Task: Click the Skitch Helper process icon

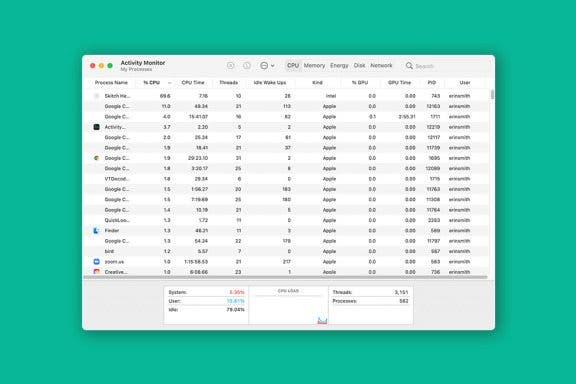Action: point(96,96)
